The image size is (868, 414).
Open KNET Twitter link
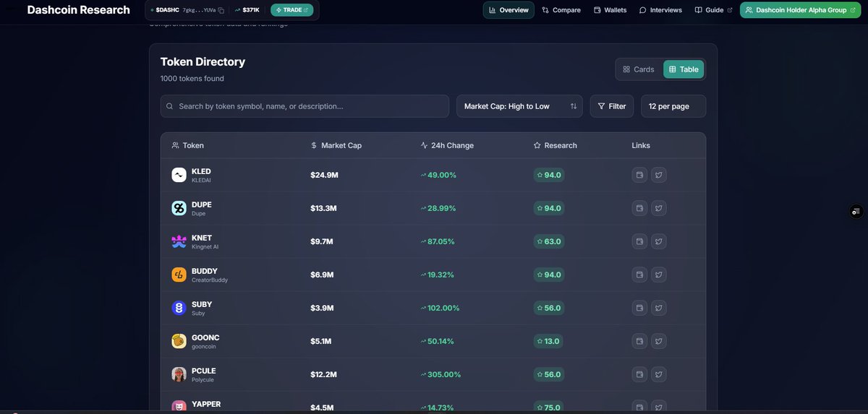(658, 241)
